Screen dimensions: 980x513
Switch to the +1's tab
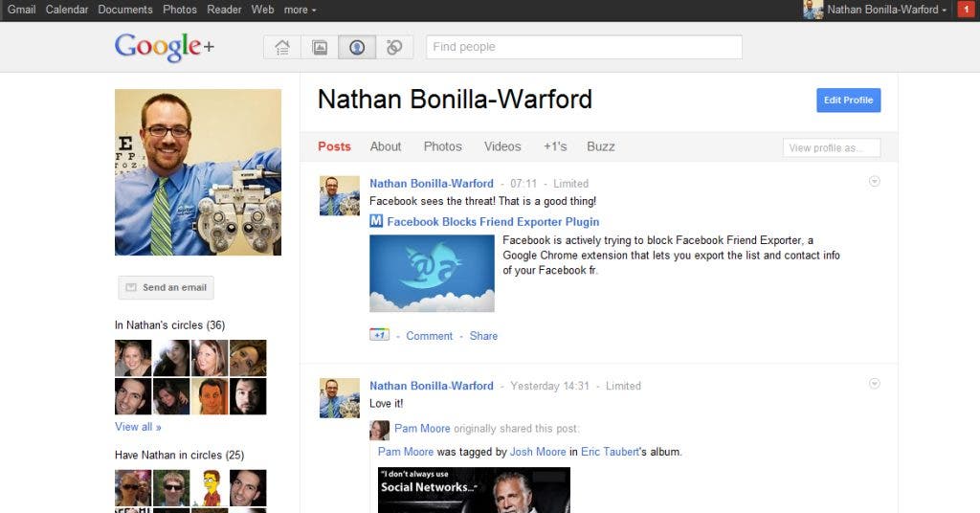(555, 146)
